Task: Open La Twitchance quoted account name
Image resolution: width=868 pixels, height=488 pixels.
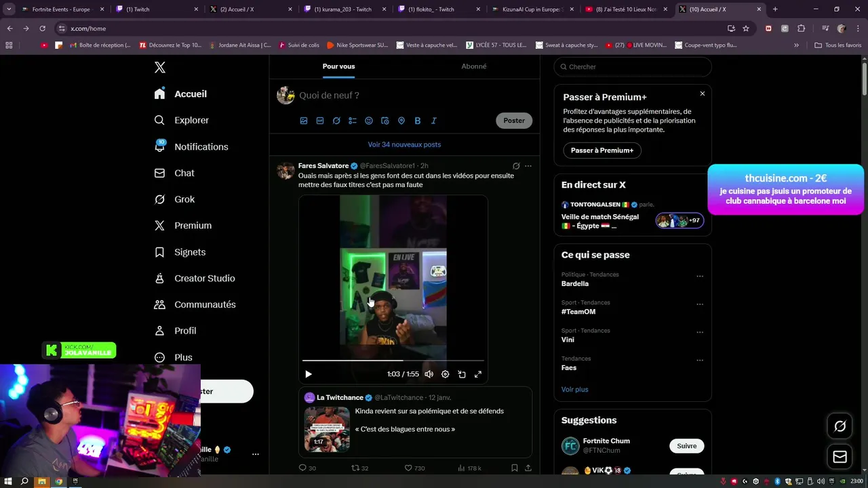Action: point(340,397)
